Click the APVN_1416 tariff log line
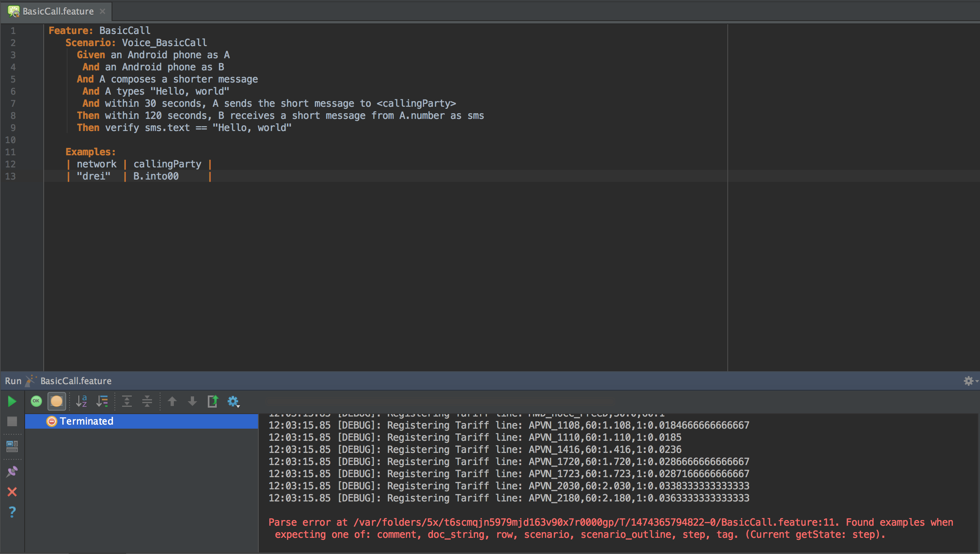This screenshot has height=554, width=980. coord(475,449)
